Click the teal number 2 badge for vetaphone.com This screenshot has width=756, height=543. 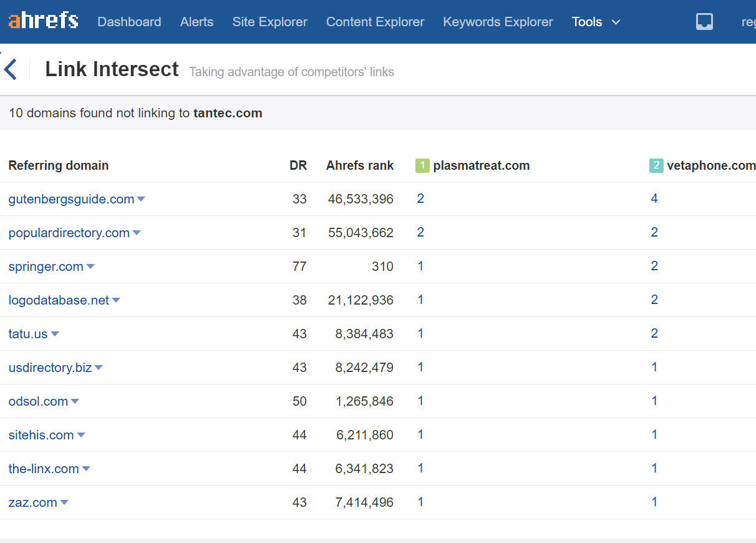[656, 165]
